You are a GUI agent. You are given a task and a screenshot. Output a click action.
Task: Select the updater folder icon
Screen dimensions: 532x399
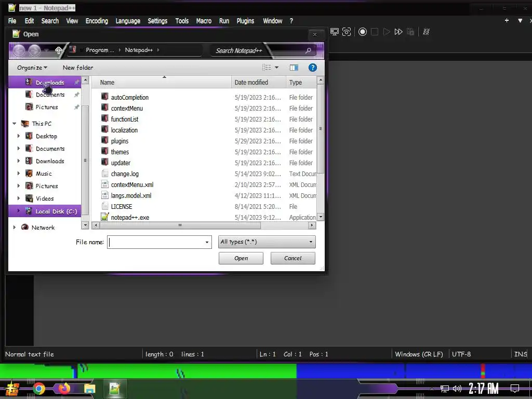(x=105, y=162)
